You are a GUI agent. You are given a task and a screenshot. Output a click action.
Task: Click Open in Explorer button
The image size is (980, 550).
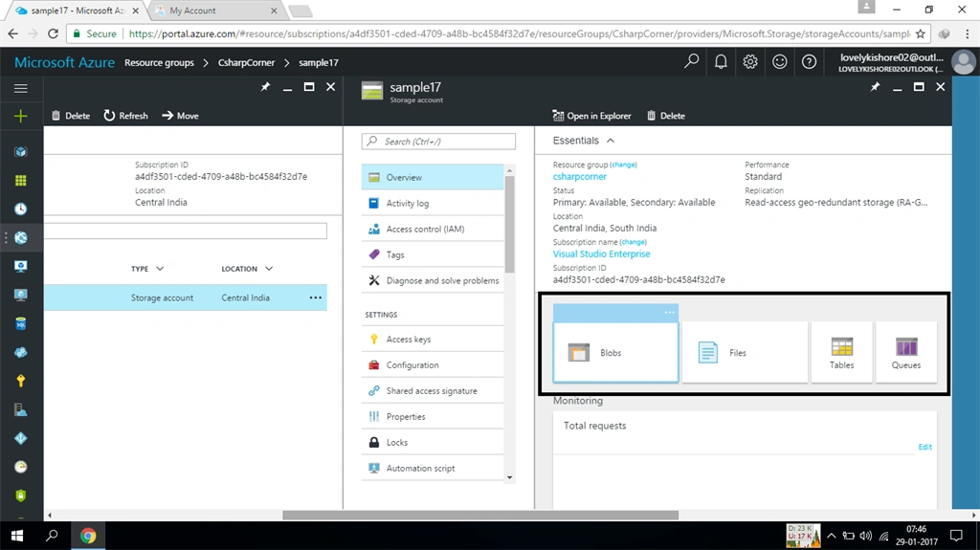click(591, 116)
